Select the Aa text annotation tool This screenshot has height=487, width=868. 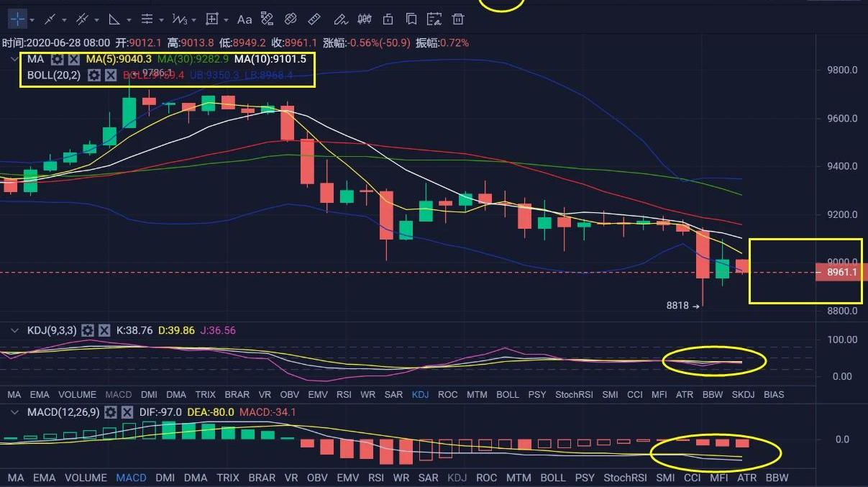[245, 19]
